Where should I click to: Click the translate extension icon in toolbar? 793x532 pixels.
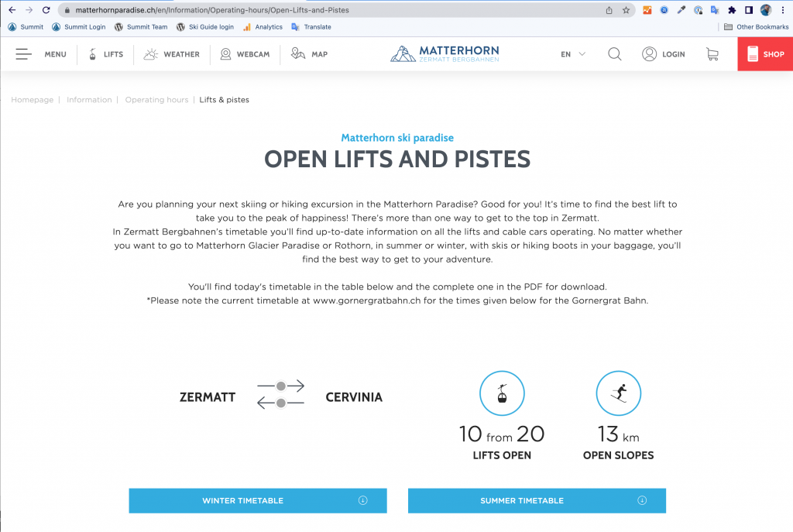tap(715, 10)
